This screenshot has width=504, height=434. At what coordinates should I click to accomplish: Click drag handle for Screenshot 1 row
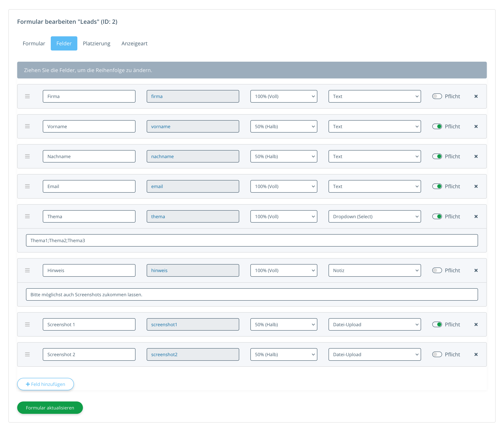(x=27, y=324)
